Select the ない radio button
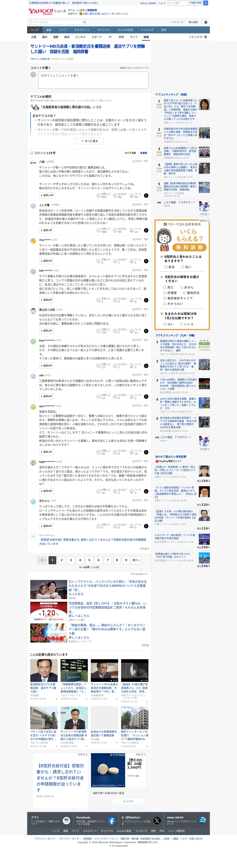 [183, 267]
